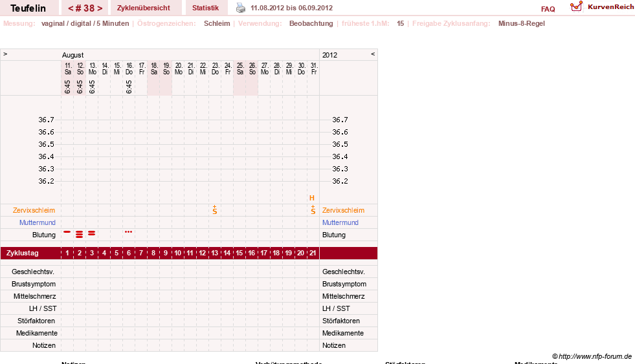Click the left Notizen row label
The height and width of the screenshot is (364, 635).
[x=44, y=345]
